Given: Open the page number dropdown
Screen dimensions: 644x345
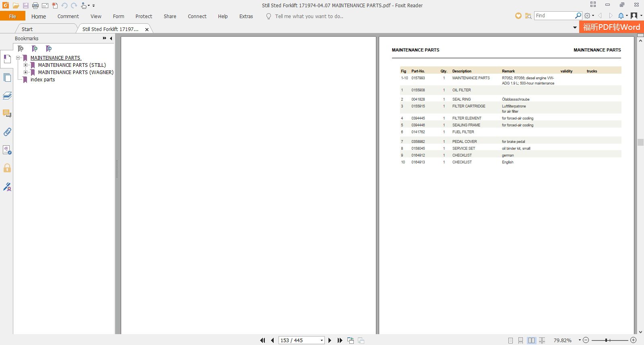Looking at the screenshot, I should tap(322, 341).
